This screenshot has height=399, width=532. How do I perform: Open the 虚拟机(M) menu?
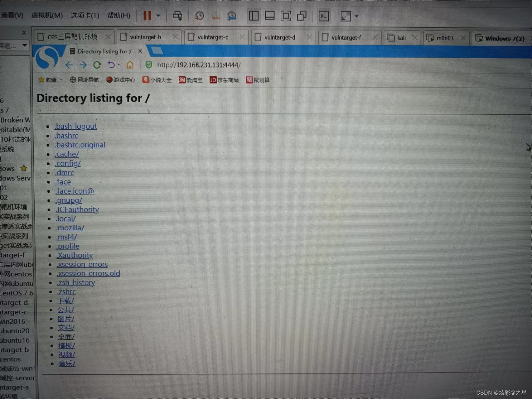tap(47, 15)
